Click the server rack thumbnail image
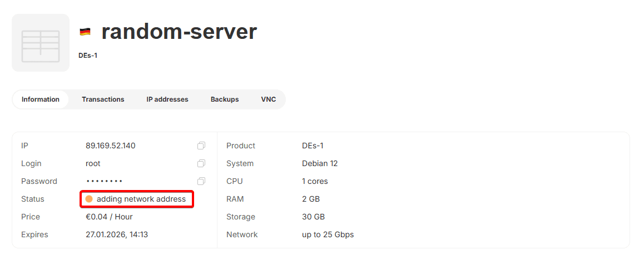 pos(41,43)
